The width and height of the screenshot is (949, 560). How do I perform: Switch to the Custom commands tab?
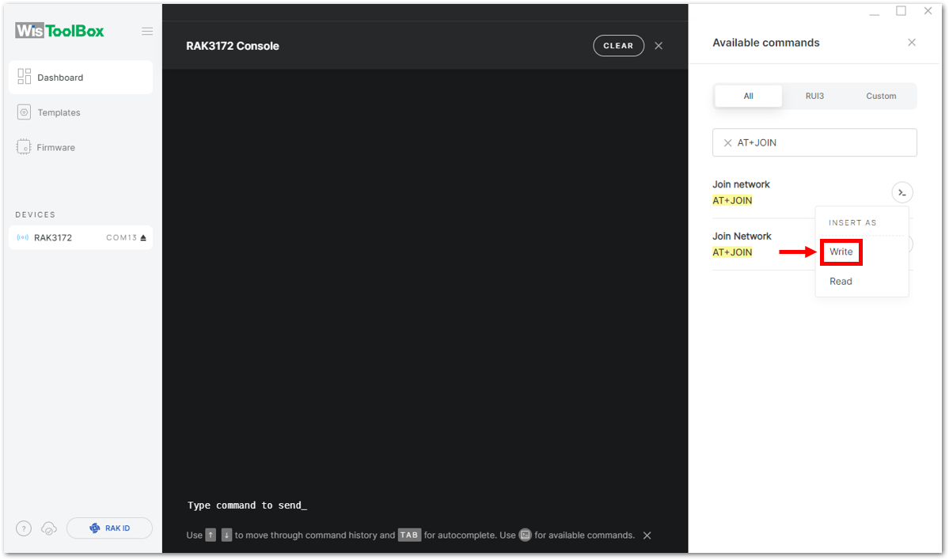click(x=881, y=96)
